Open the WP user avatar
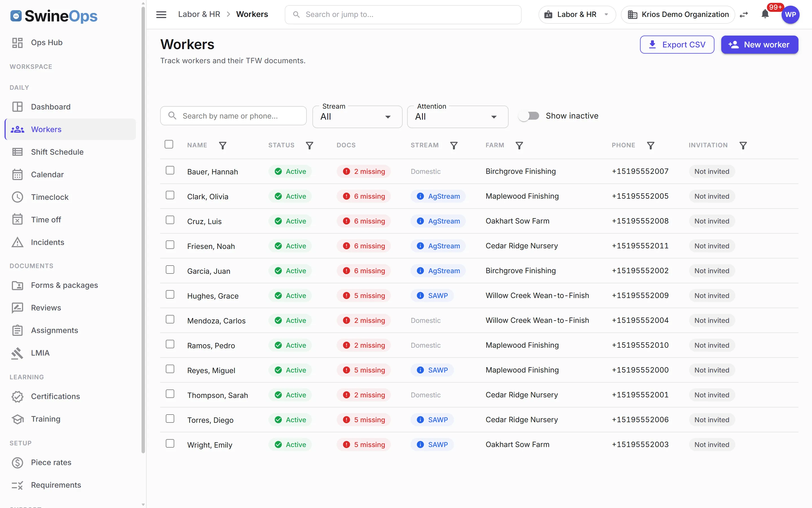Screen dimensions: 812x508 pos(790,14)
